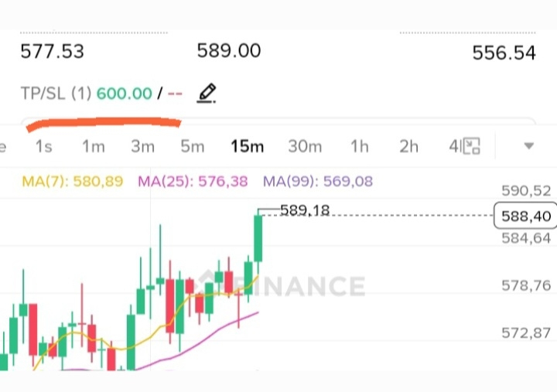557x392 pixels.
Task: Click take profit value 600.00
Action: coord(125,94)
